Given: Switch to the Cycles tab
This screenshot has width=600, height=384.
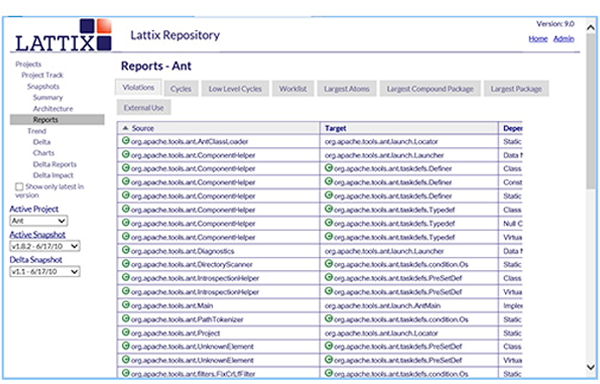Looking at the screenshot, I should pyautogui.click(x=181, y=89).
